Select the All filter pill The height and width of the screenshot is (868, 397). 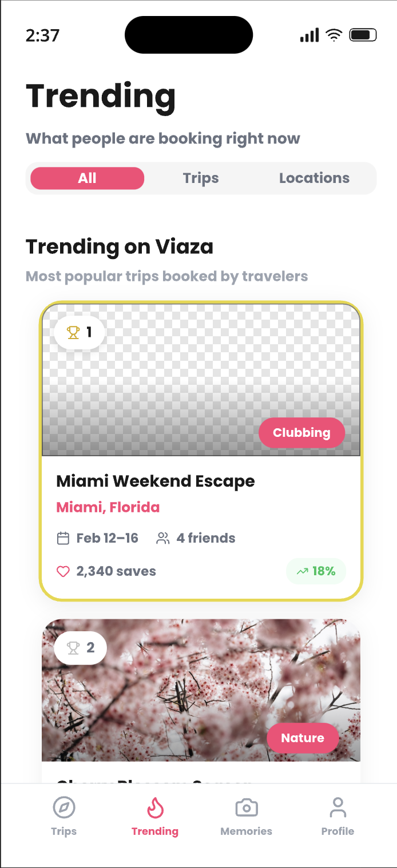[86, 178]
